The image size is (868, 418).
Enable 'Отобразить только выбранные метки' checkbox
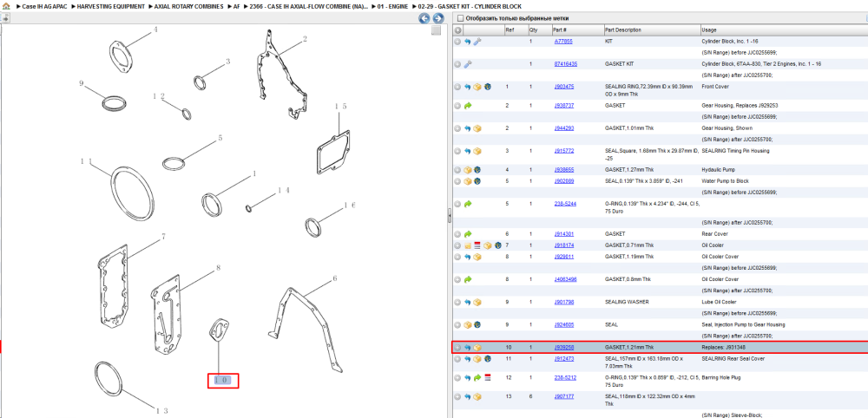(460, 18)
